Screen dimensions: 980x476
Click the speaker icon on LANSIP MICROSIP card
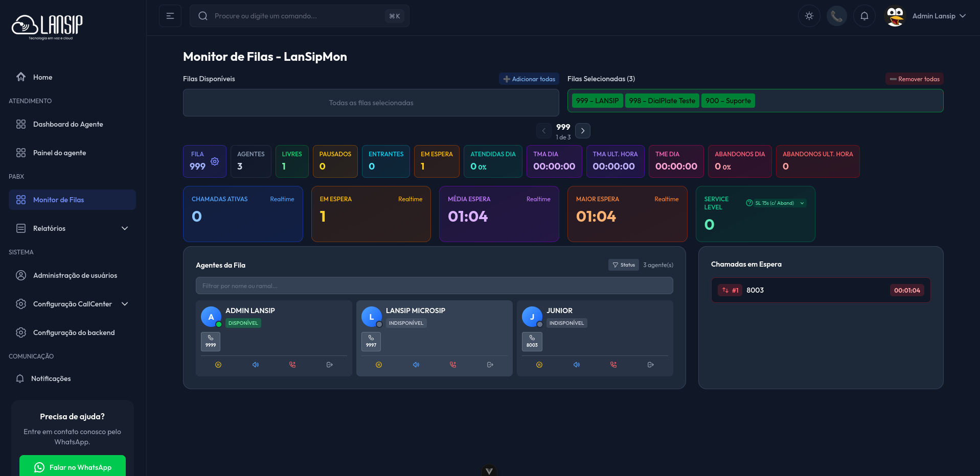point(416,365)
